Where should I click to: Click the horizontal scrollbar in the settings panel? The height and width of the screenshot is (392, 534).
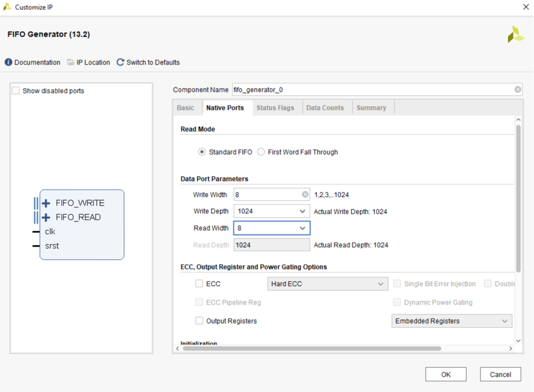312,348
